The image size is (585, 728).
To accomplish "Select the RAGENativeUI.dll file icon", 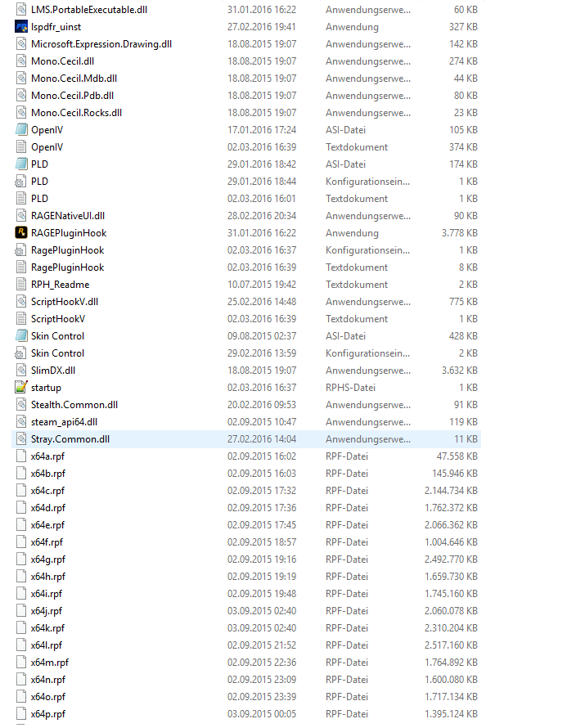I will [x=21, y=216].
